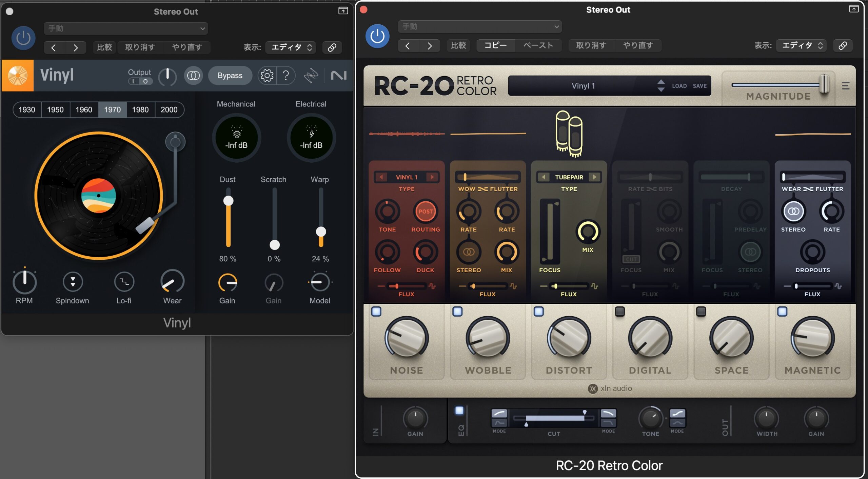The image size is (868, 479).
Task: Click the Output I/O switch in Vinyl
Action: coord(140,81)
